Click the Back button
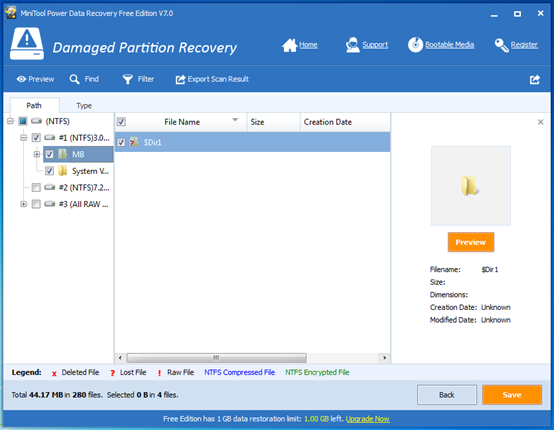The width and height of the screenshot is (554, 430). (x=447, y=395)
